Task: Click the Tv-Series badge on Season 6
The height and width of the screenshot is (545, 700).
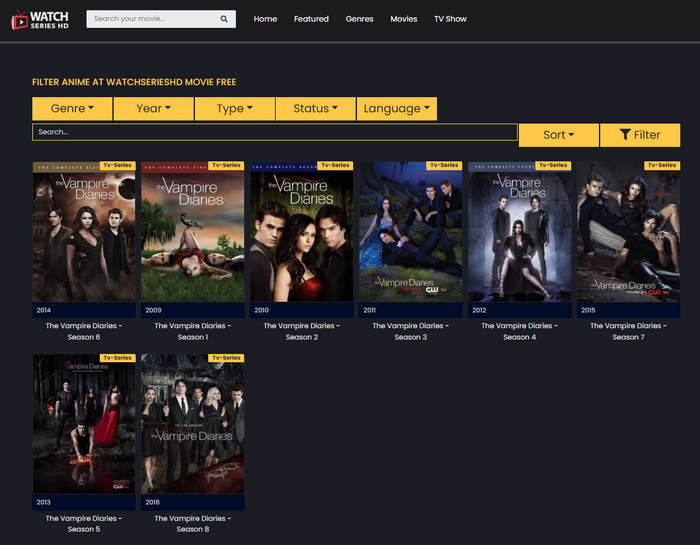Action: [117, 165]
